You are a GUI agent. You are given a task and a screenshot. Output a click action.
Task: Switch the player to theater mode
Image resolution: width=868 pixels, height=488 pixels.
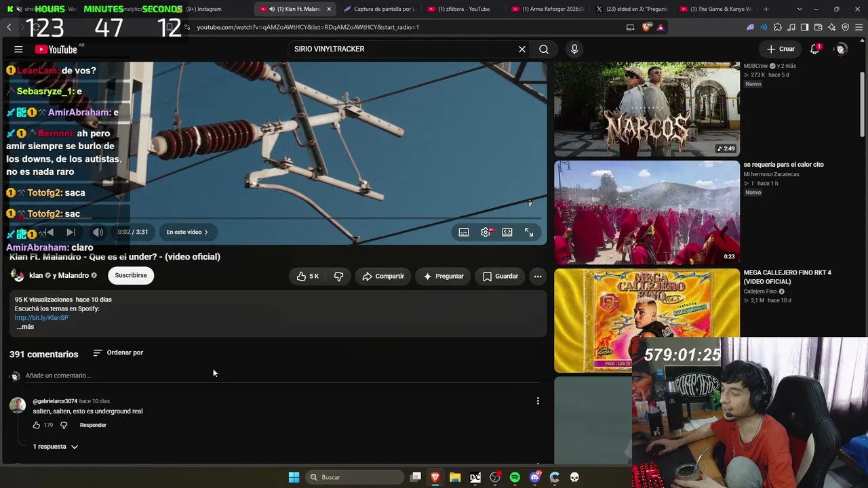[x=507, y=232]
